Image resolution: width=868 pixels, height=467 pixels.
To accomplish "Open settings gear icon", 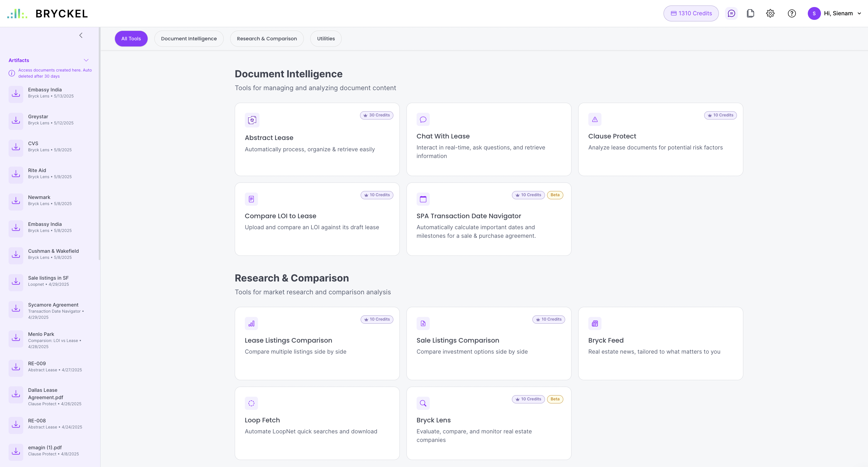I will click(770, 13).
